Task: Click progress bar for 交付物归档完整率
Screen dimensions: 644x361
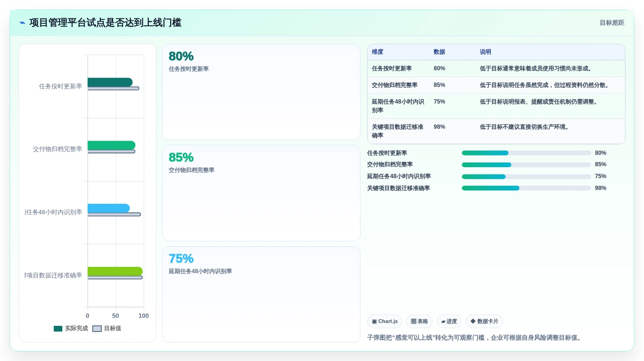Action: tap(527, 165)
